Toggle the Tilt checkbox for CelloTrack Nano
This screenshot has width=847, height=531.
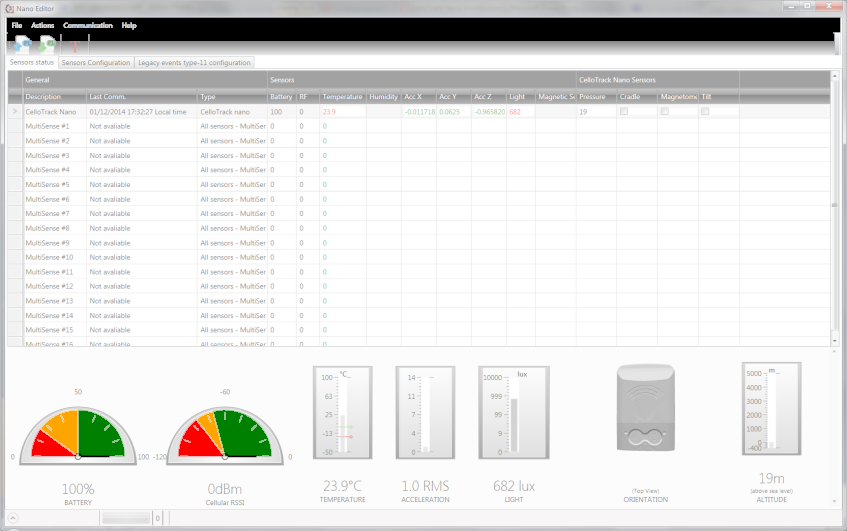click(x=705, y=111)
